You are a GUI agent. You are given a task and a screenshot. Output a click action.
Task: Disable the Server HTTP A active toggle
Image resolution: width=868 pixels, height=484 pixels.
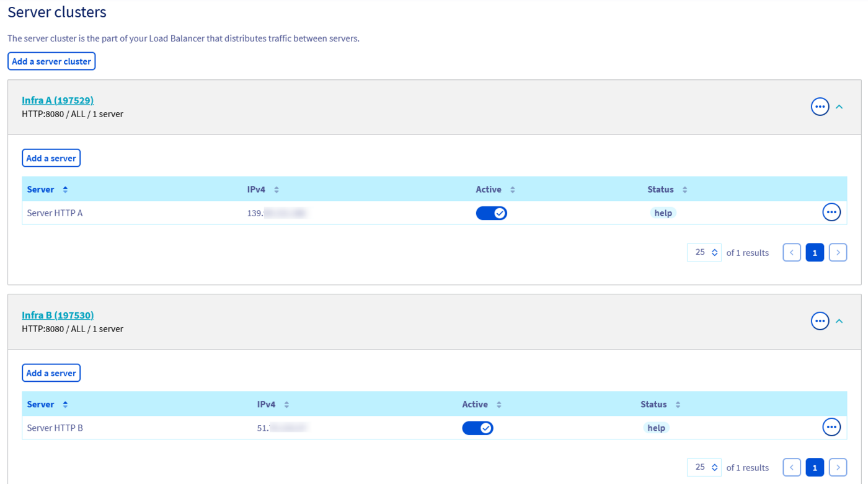(x=491, y=213)
